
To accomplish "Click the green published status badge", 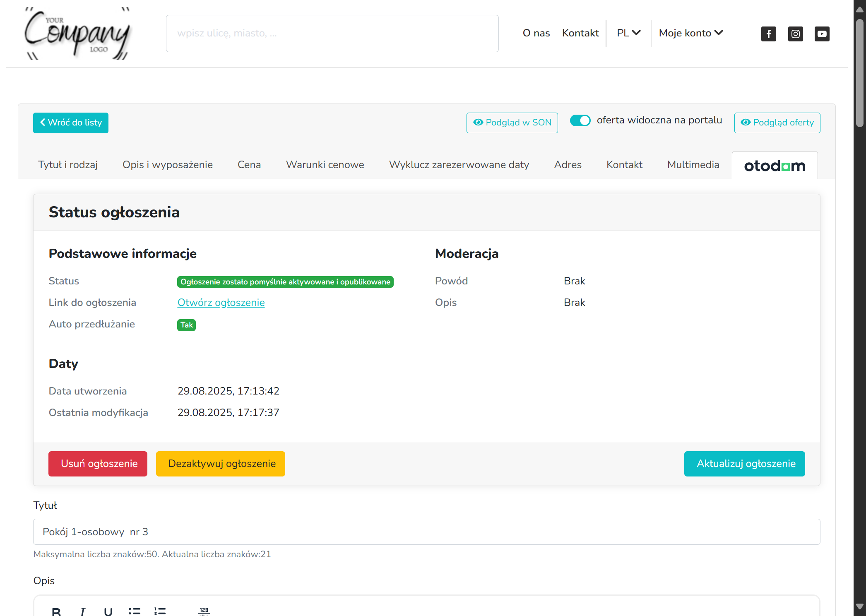I will [285, 282].
